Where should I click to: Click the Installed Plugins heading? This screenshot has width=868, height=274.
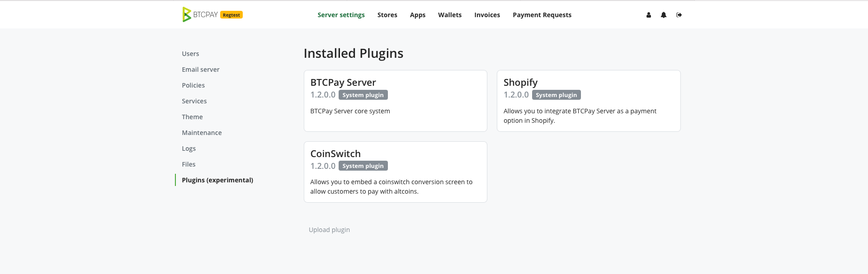tap(354, 53)
